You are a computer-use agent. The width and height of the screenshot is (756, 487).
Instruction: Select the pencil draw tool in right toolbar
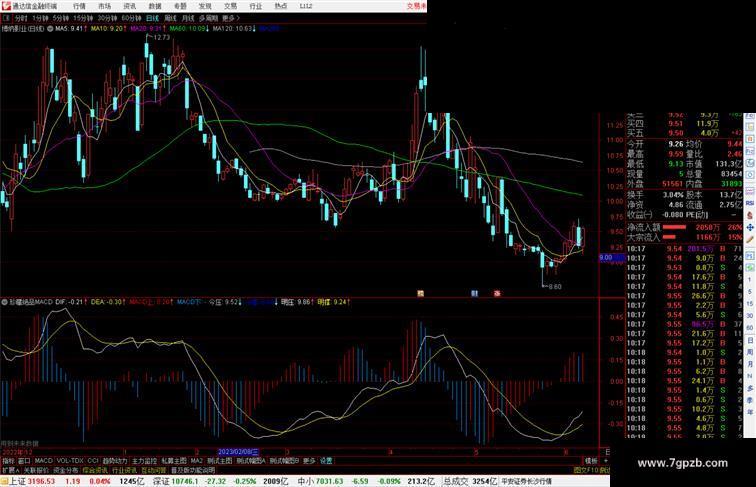point(750,239)
